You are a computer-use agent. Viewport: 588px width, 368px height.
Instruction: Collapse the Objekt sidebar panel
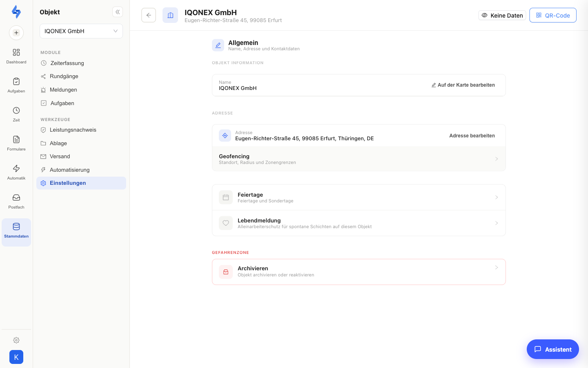(118, 12)
